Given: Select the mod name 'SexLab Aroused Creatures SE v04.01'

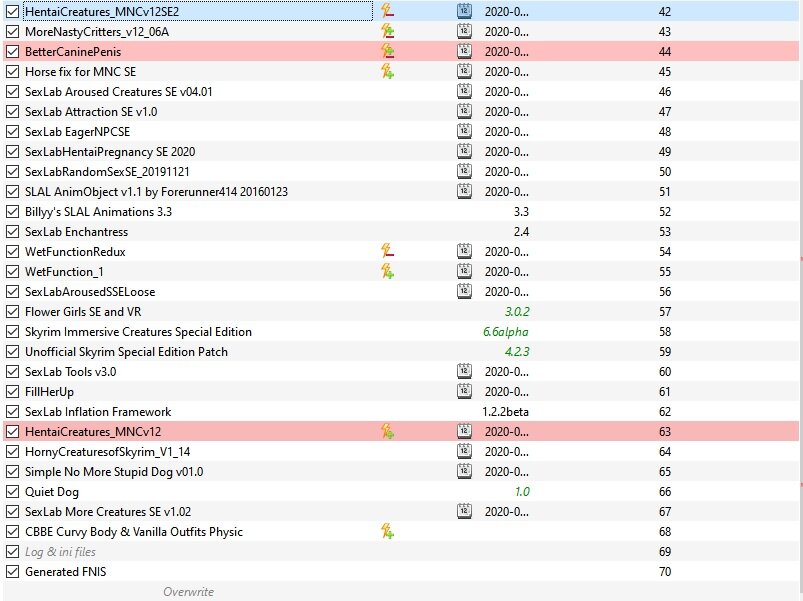Looking at the screenshot, I should click(118, 92).
